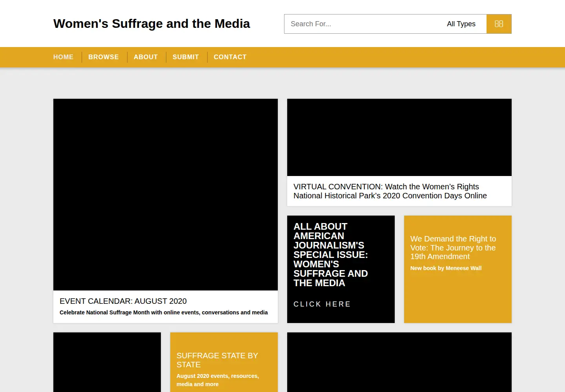Focus the Search For... input field

coord(363,24)
